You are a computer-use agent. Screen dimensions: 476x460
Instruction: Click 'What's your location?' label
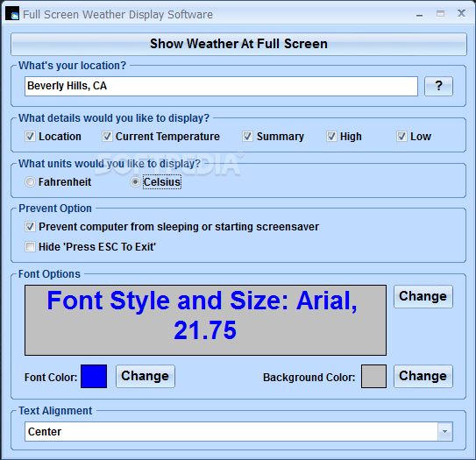point(72,66)
